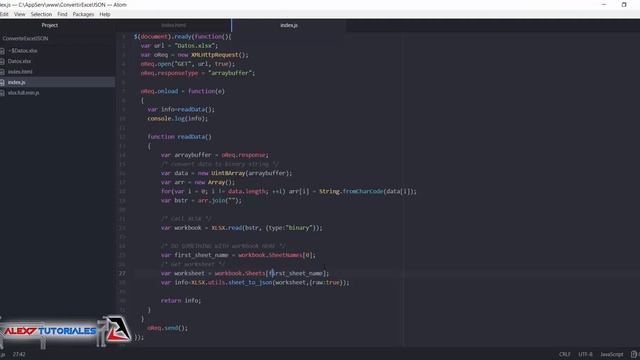The height and width of the screenshot is (360, 640).
Task: Click on the 'return info;' code line
Action: click(x=181, y=301)
